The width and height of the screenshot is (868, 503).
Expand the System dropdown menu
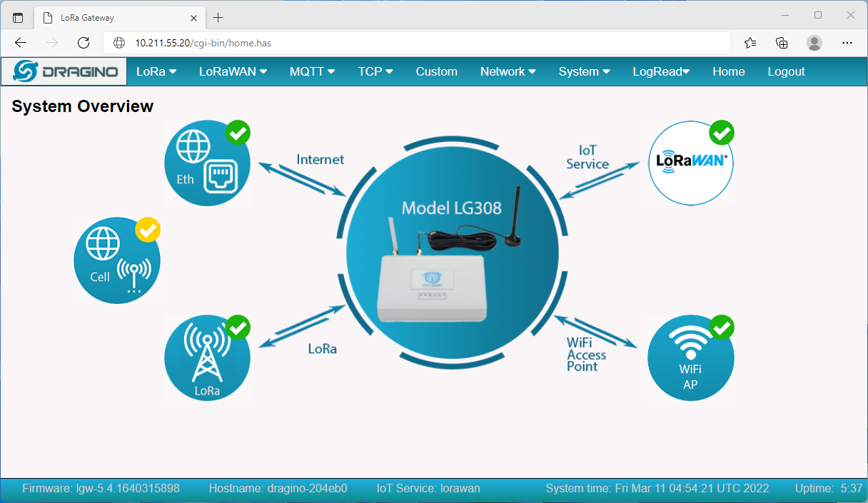pos(585,71)
